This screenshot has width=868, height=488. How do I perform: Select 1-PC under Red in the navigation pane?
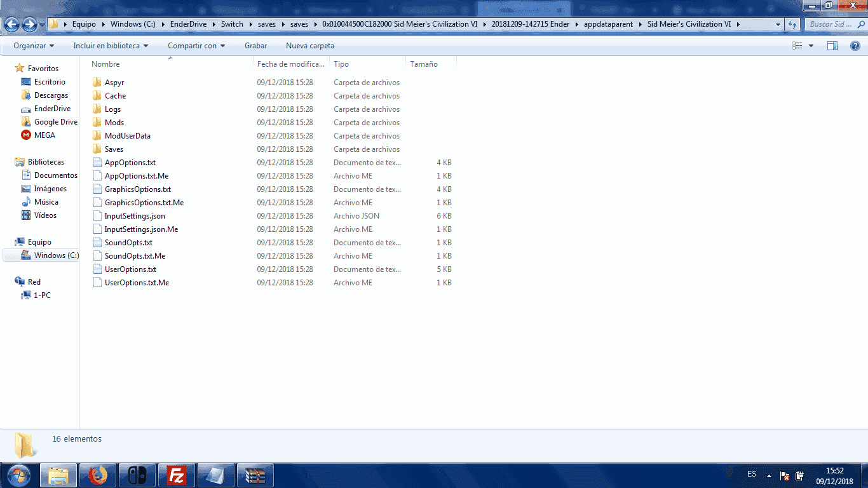pos(42,295)
